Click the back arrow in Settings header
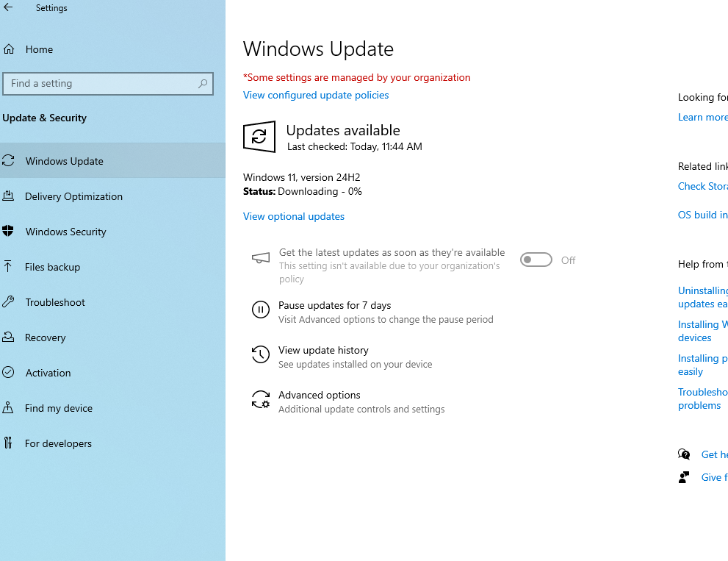The height and width of the screenshot is (561, 728). [x=8, y=7]
